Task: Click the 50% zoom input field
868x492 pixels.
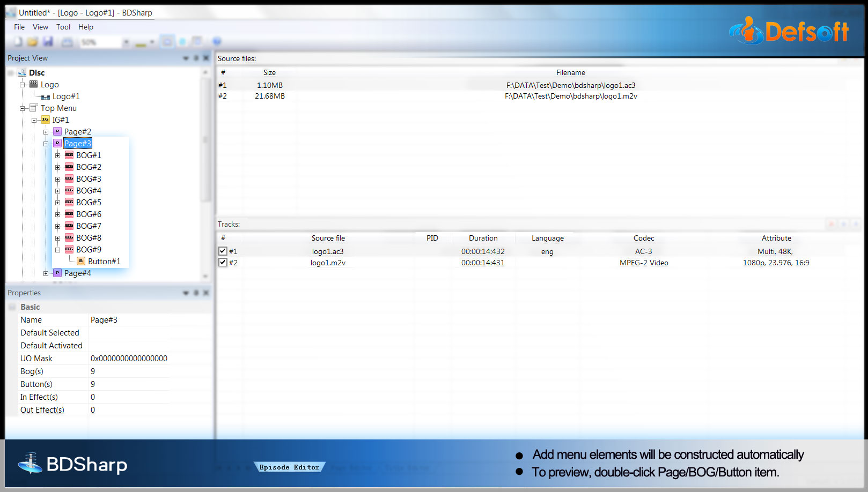Action: [101, 42]
